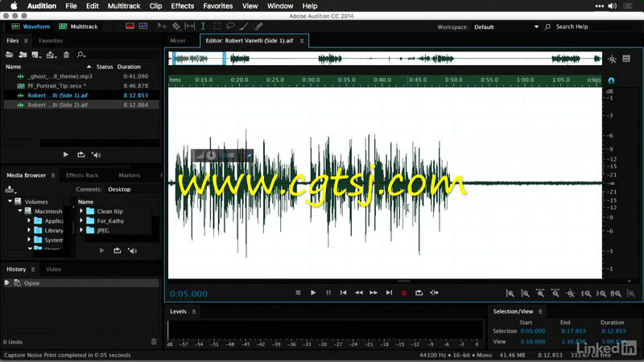Click Import File icon in Files panel
644x362 pixels.
click(x=23, y=55)
